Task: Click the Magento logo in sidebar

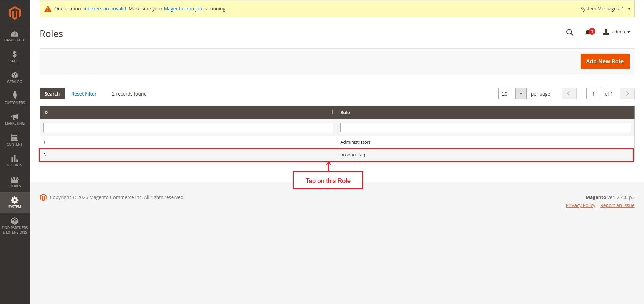Action: (x=14, y=13)
